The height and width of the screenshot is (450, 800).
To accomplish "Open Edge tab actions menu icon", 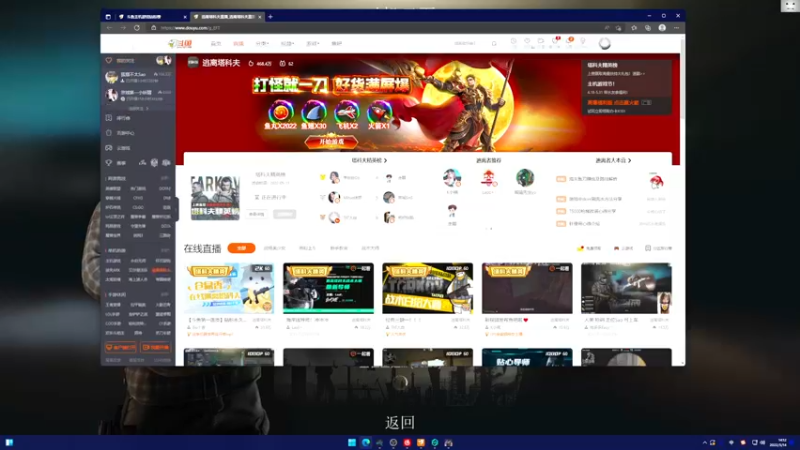I will click(x=108, y=17).
